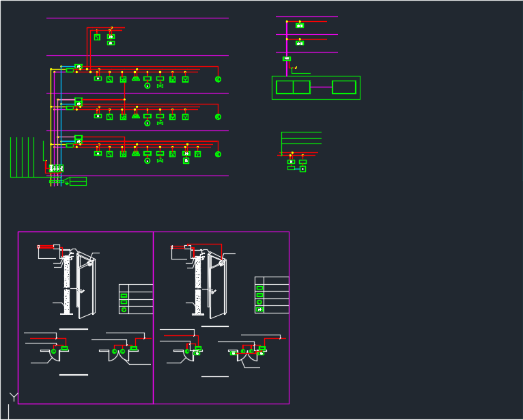Select the double-door plan in the left detail panel

coord(118,354)
